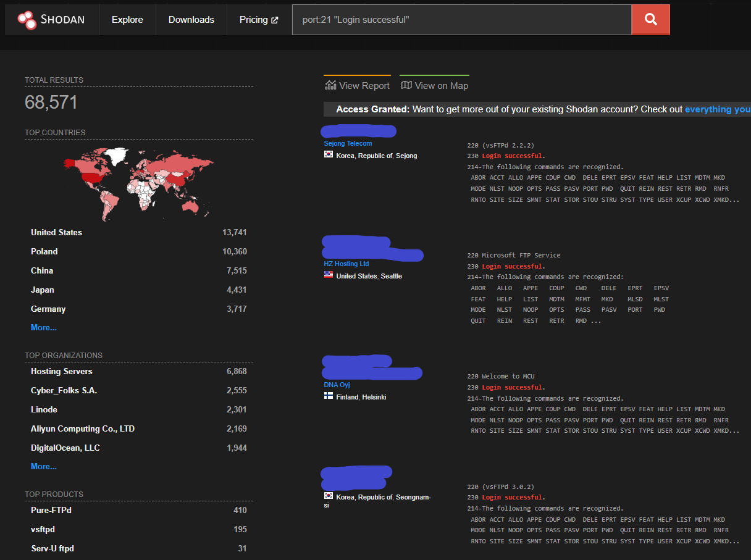Click the '220 (vsFTPd 3.0.2)' banner line
This screenshot has height=560, width=751.
500,486
